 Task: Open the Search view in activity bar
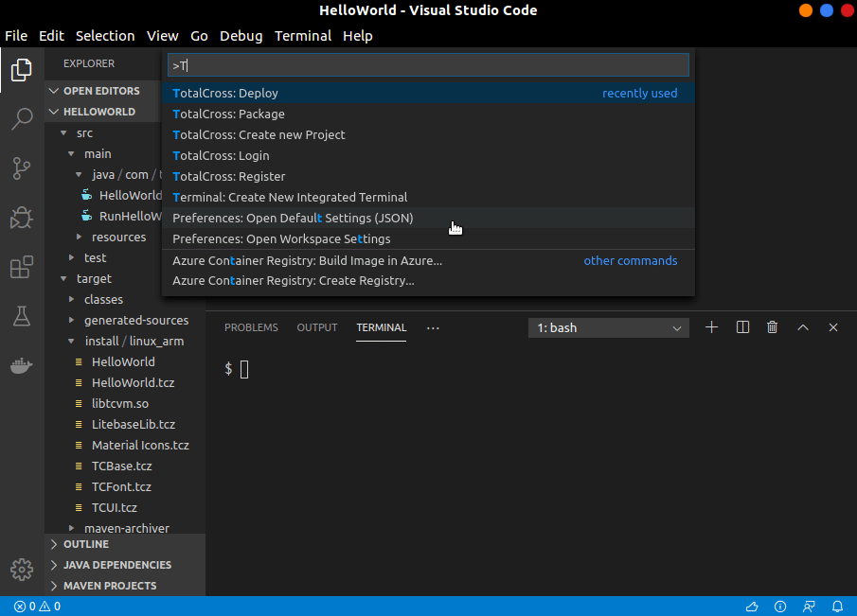(x=22, y=118)
